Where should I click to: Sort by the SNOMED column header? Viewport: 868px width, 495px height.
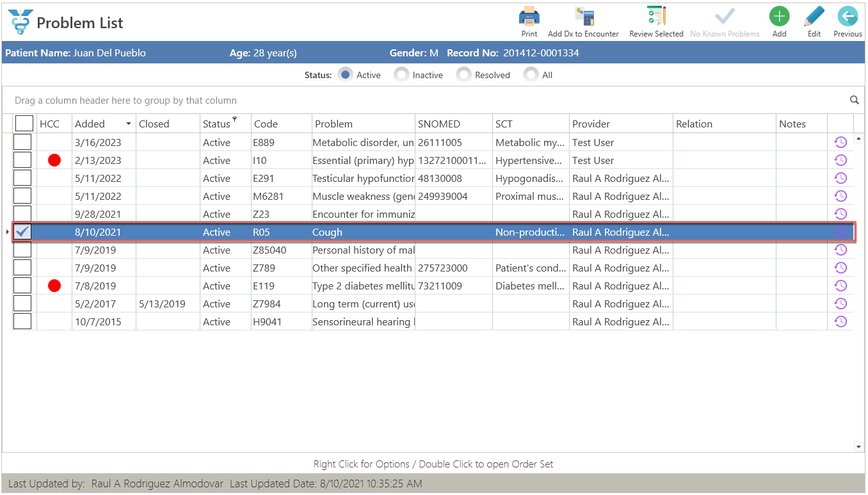click(x=454, y=124)
